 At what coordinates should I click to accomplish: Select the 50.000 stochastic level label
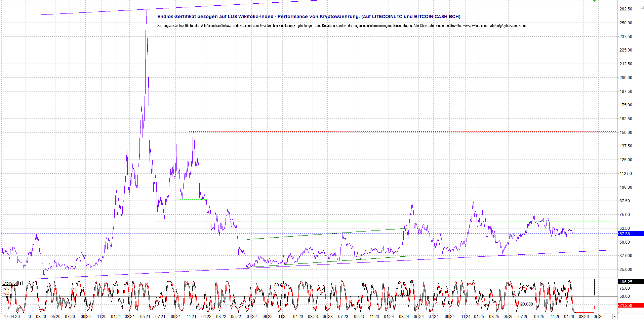coord(403,294)
